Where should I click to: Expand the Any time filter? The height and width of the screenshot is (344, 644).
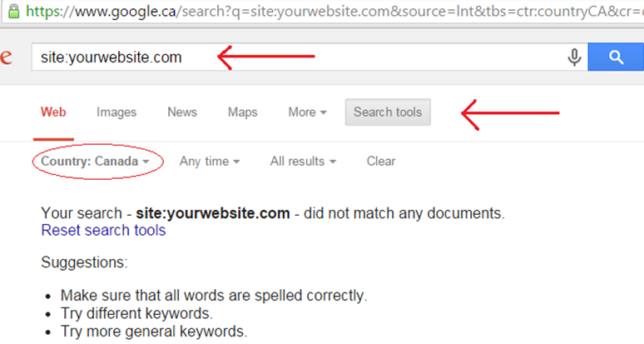(210, 162)
